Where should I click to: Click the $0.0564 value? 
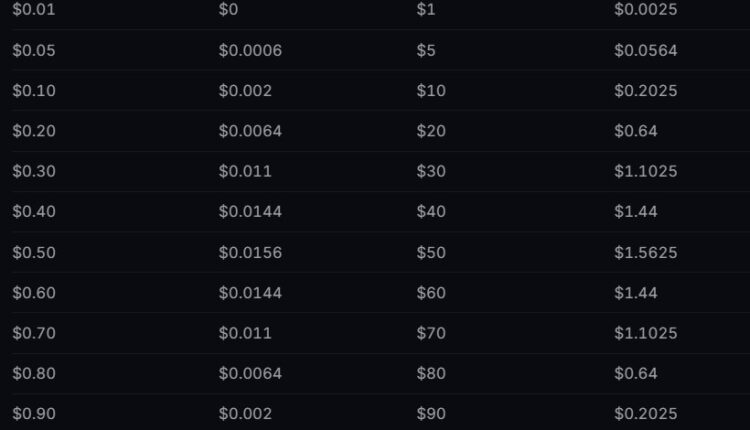coord(645,51)
